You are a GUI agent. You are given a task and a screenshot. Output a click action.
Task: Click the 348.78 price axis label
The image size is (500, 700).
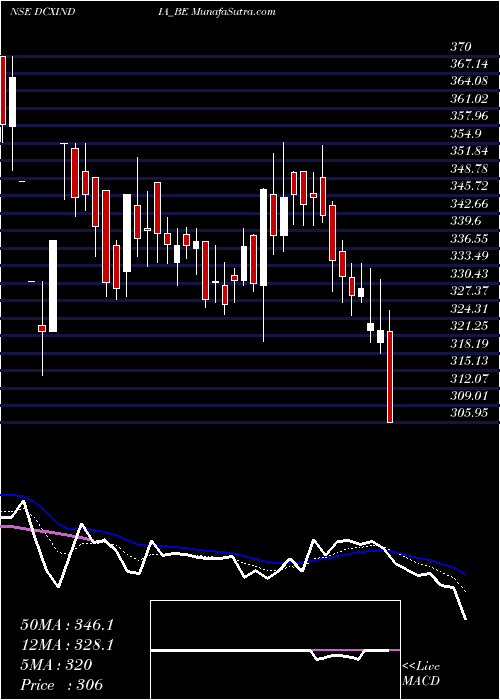click(468, 169)
